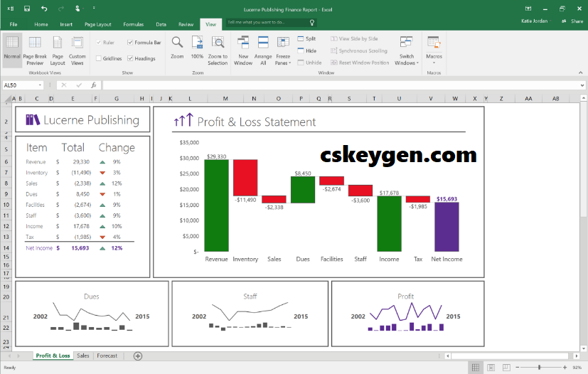Click the Redo arrow icon
The image size is (588, 374).
click(60, 9)
